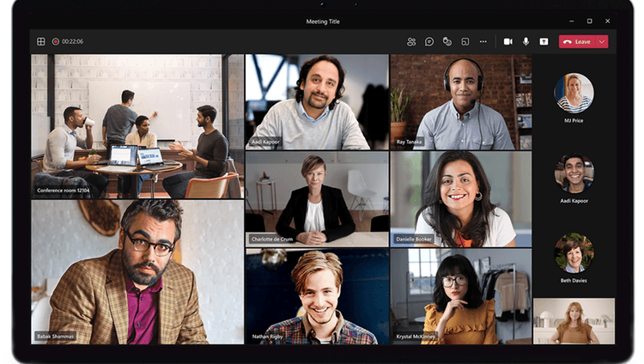The image size is (644, 364).
Task: Click the self-view video preview
Action: [x=574, y=321]
